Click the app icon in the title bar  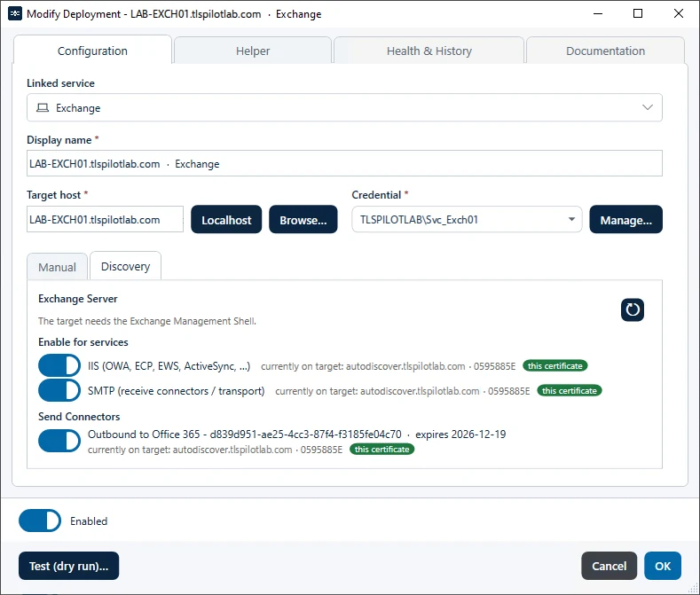tap(15, 14)
